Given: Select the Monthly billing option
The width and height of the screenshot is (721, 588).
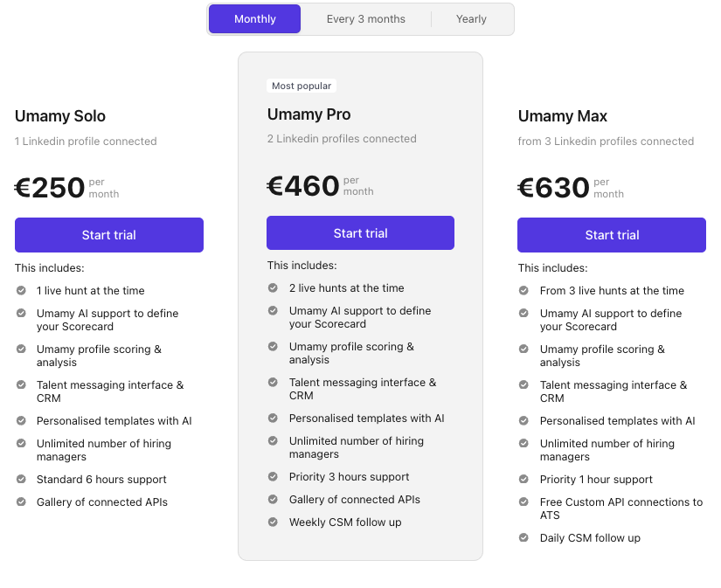Looking at the screenshot, I should click(x=254, y=18).
